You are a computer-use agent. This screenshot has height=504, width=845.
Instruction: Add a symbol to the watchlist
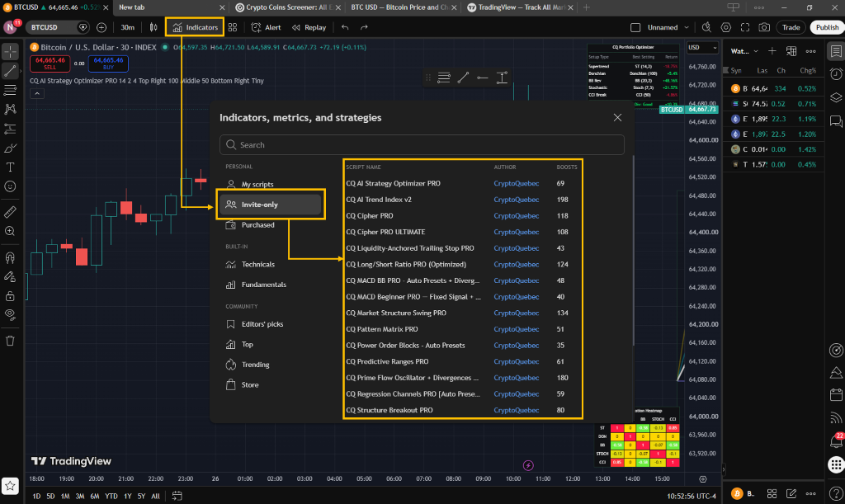(772, 51)
